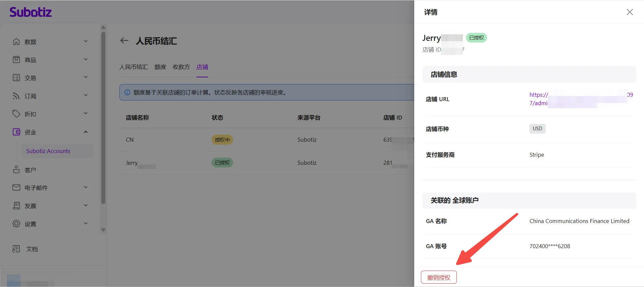Click the 资金 wallet icon
644x287 pixels.
[x=16, y=132]
